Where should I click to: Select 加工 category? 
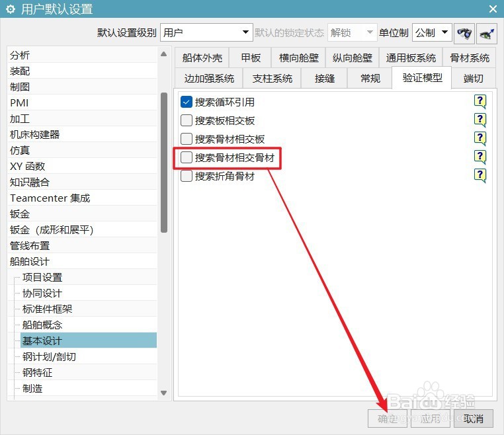pyautogui.click(x=82, y=118)
